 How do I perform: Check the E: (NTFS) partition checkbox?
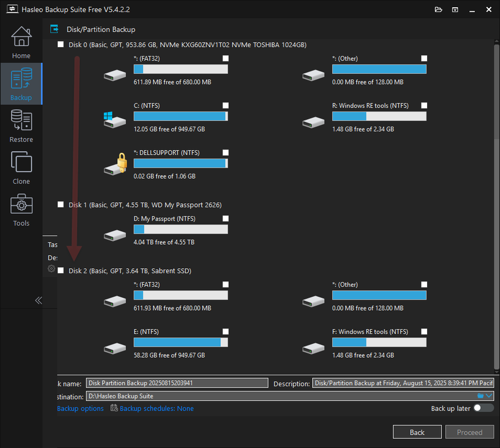(225, 332)
